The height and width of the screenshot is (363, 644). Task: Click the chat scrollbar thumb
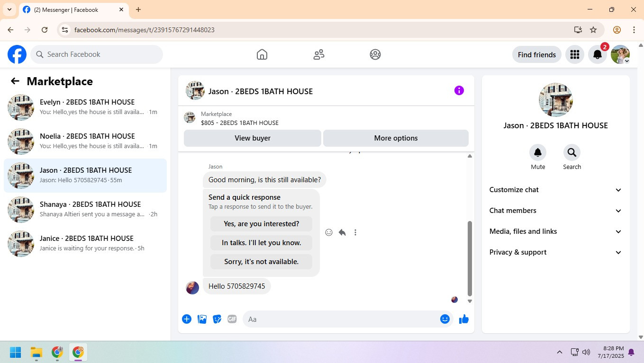pyautogui.click(x=470, y=258)
